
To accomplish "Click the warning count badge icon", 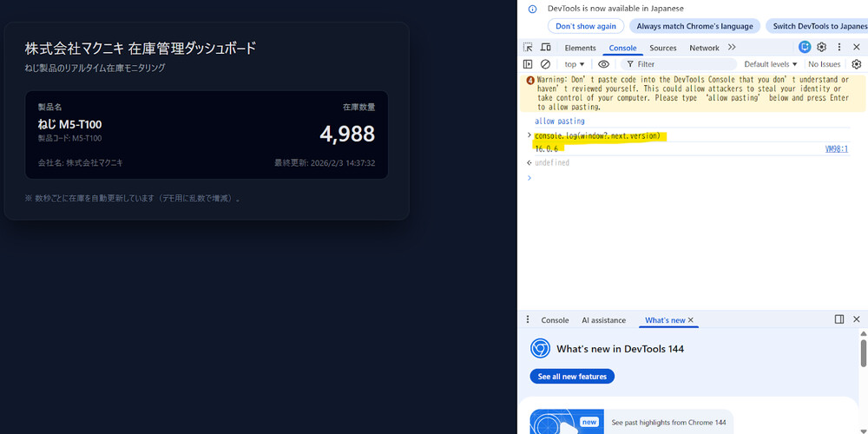I will click(530, 80).
